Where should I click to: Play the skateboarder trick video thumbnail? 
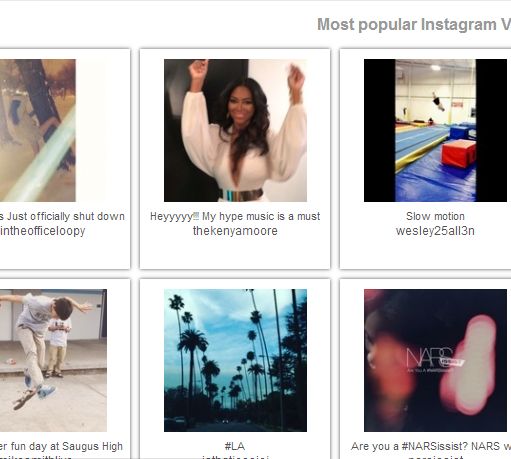pyautogui.click(x=53, y=360)
